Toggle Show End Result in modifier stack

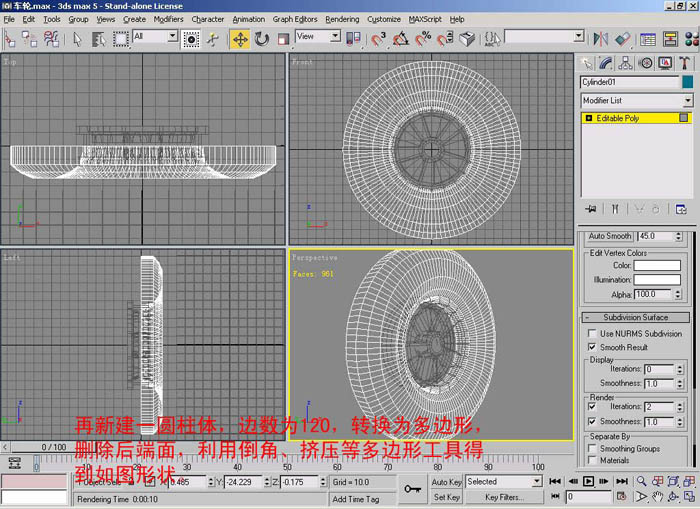pos(615,209)
